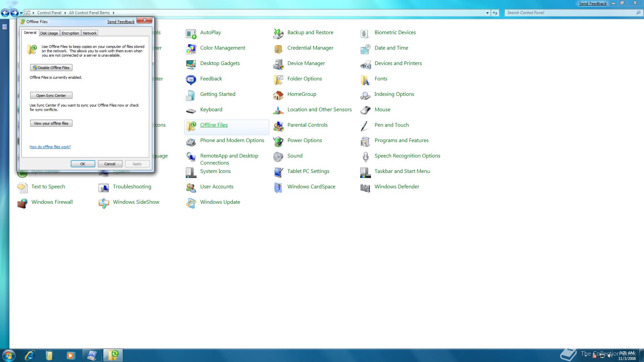Image resolution: width=644 pixels, height=362 pixels.
Task: Confirm dialog with OK button
Action: (83, 164)
